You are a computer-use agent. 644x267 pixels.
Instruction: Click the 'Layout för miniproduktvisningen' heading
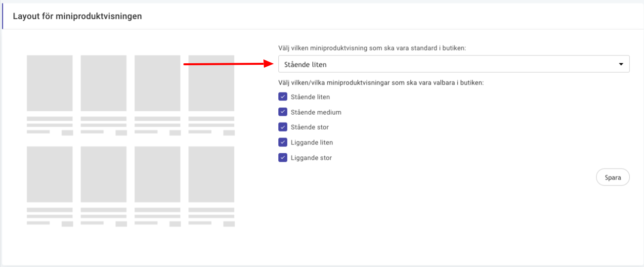(78, 16)
